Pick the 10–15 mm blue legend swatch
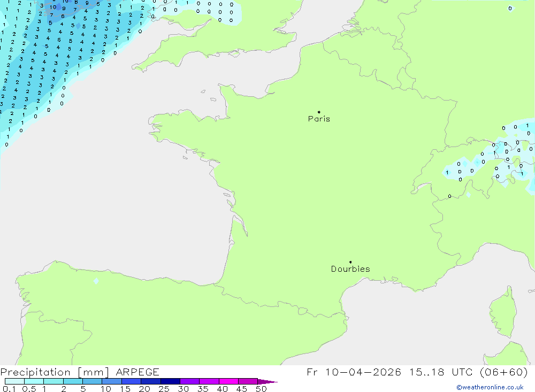The image size is (535, 392). point(112,381)
